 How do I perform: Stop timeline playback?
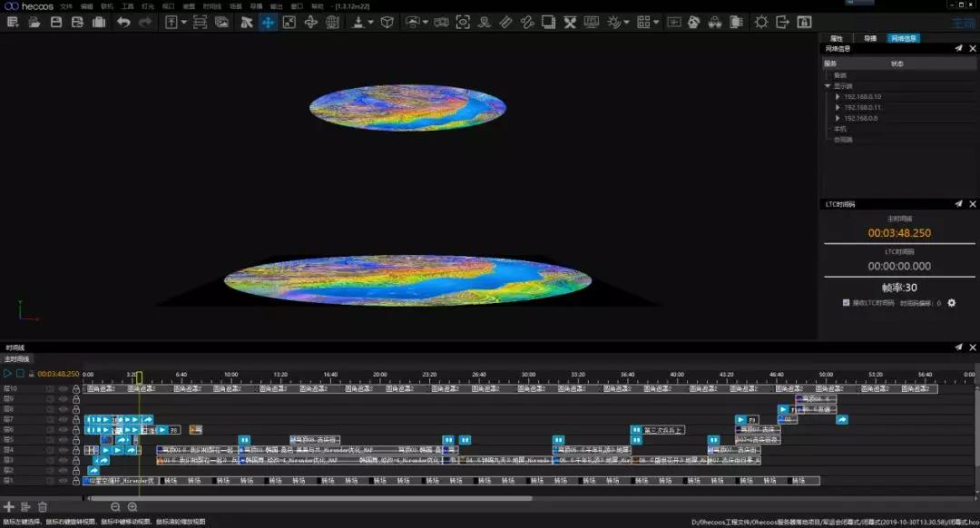pyautogui.click(x=20, y=374)
